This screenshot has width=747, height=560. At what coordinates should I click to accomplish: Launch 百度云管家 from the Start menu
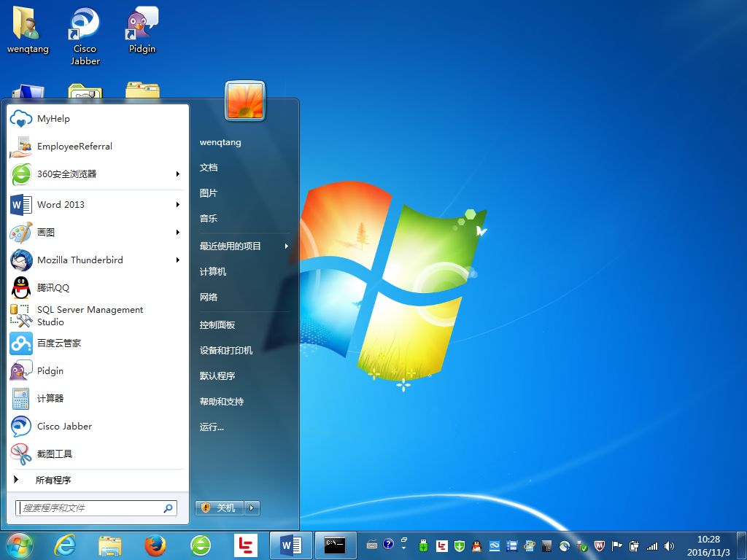point(97,343)
